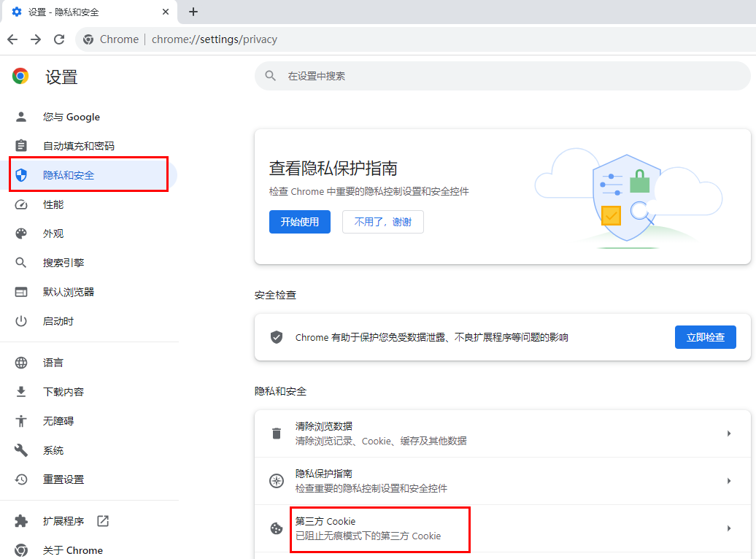This screenshot has height=559, width=756.
Task: Expand the 第三方 Cookie row arrow
Action: click(x=728, y=528)
